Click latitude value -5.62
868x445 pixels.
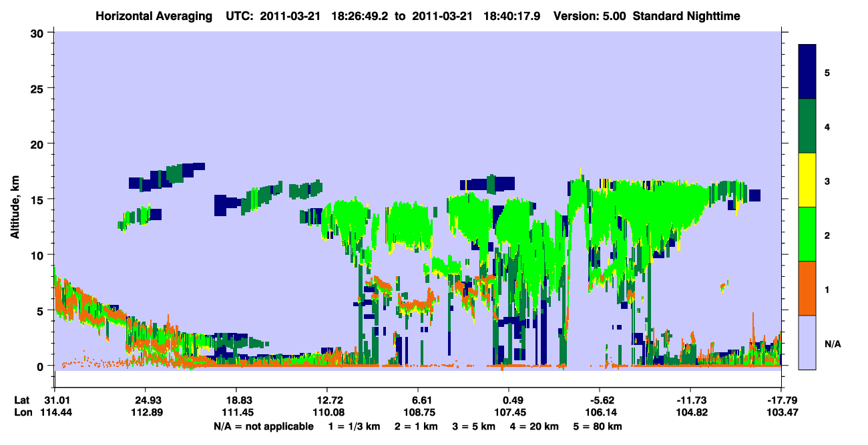(x=600, y=400)
